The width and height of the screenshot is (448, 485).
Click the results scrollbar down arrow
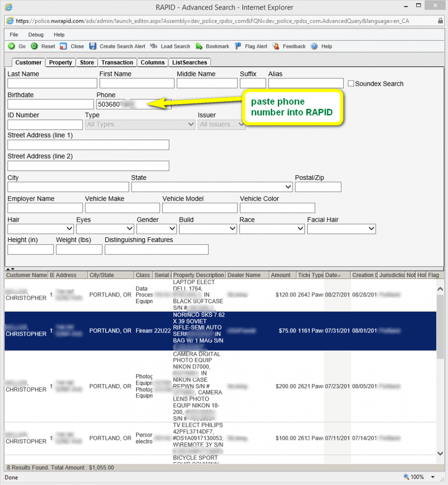[440, 453]
